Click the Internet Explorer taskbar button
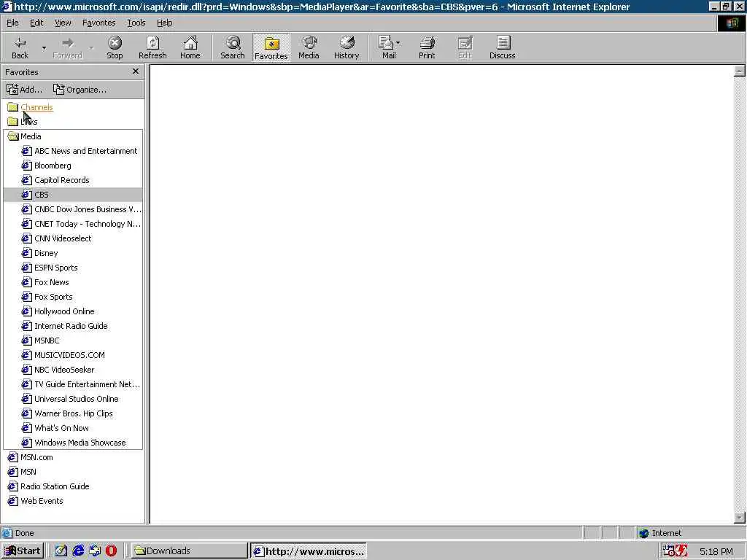Viewport: 747px width, 560px height. point(309,551)
